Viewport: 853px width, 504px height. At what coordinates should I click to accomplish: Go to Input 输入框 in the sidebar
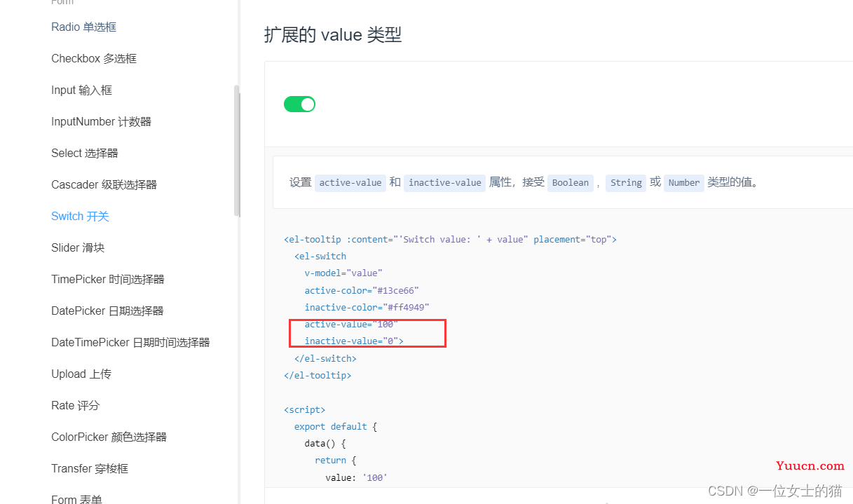click(x=81, y=90)
